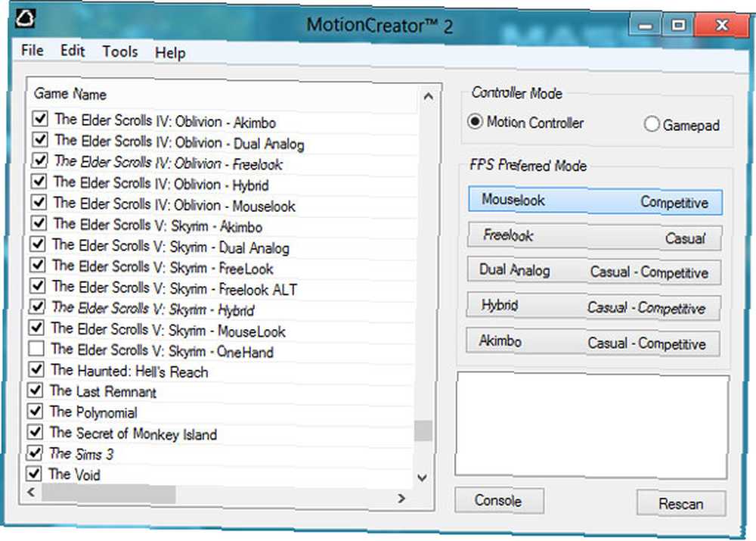756x541 pixels.
Task: Choose Dual Analog Casual - Competitive mode
Action: [594, 271]
